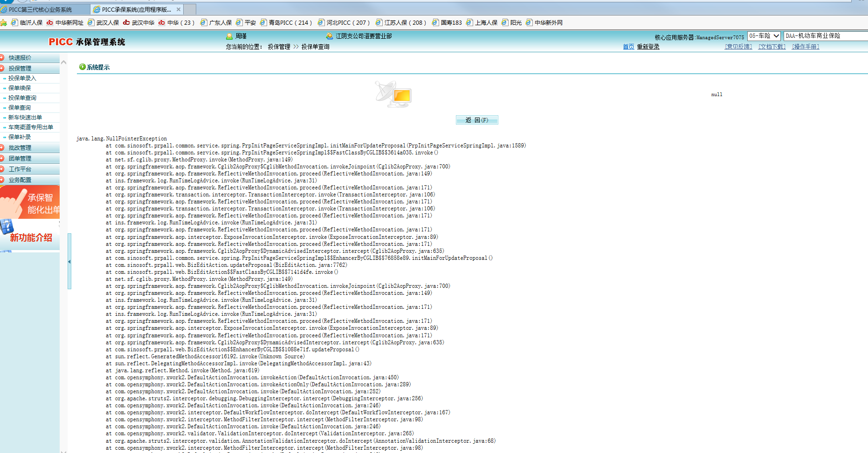Open the 上海人保 bookmark

click(482, 22)
